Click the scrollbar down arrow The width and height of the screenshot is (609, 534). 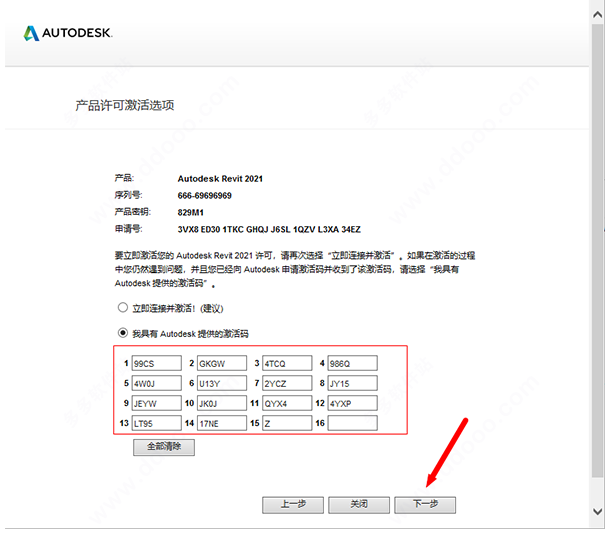tap(598, 511)
